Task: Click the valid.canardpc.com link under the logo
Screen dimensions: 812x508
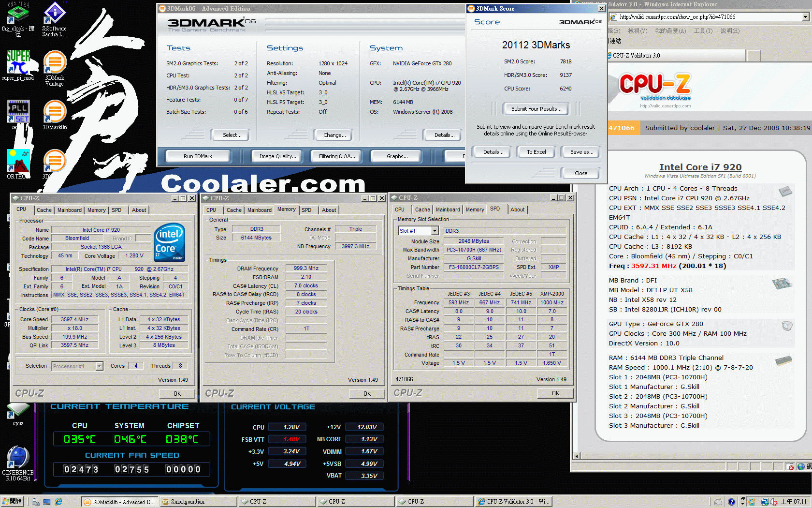Action: [x=666, y=106]
